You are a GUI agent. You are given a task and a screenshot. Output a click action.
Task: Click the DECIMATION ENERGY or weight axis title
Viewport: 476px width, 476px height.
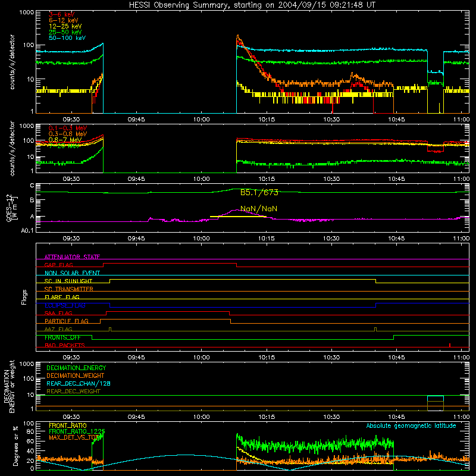point(9,386)
